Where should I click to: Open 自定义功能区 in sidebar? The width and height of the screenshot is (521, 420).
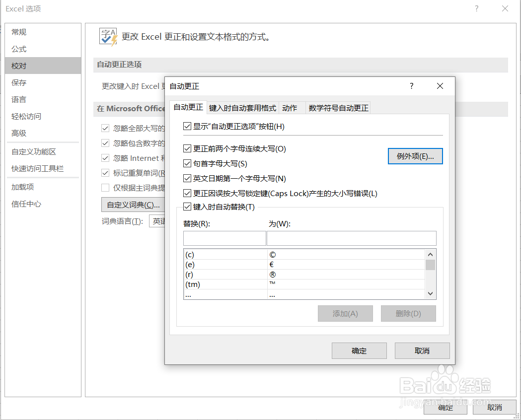[x=43, y=152]
